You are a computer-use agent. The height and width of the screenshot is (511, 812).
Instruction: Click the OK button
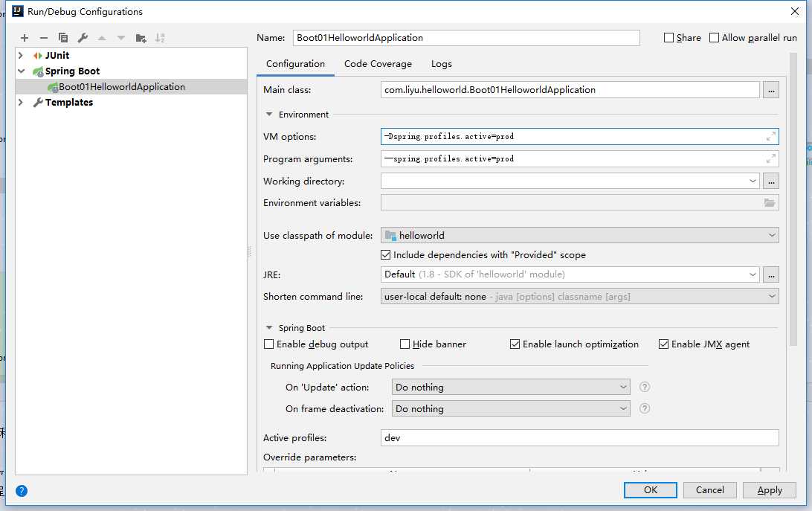tap(650, 490)
